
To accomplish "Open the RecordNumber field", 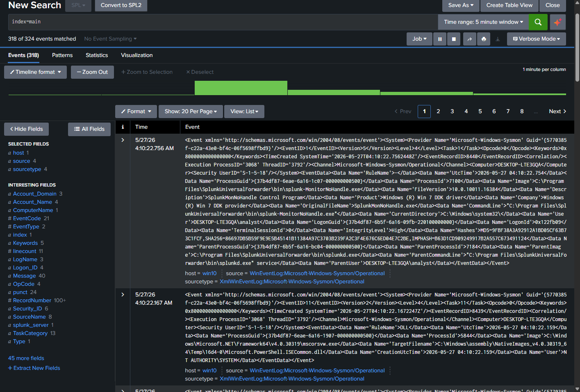I will 32,301.
